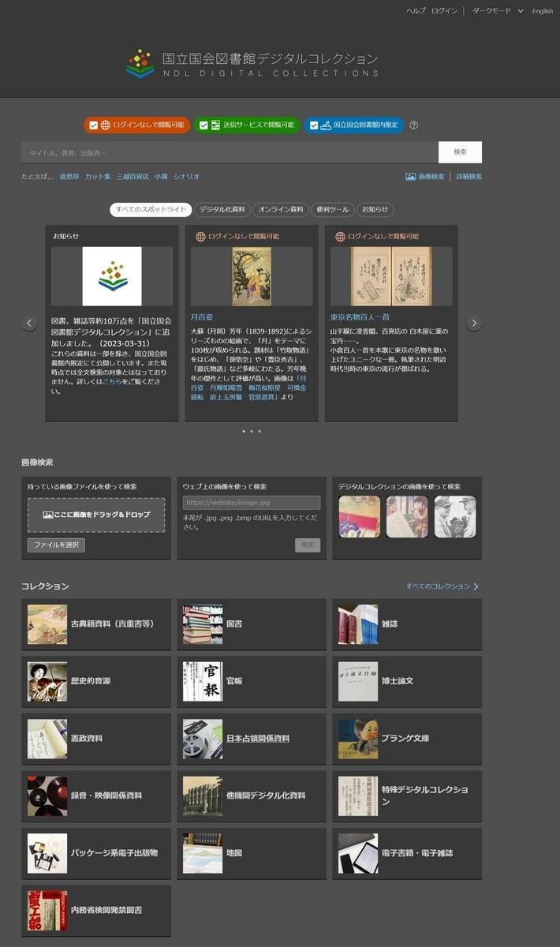Viewport: 560px width, 947px height.
Task: Open 地図 collection tile
Action: 251,854
